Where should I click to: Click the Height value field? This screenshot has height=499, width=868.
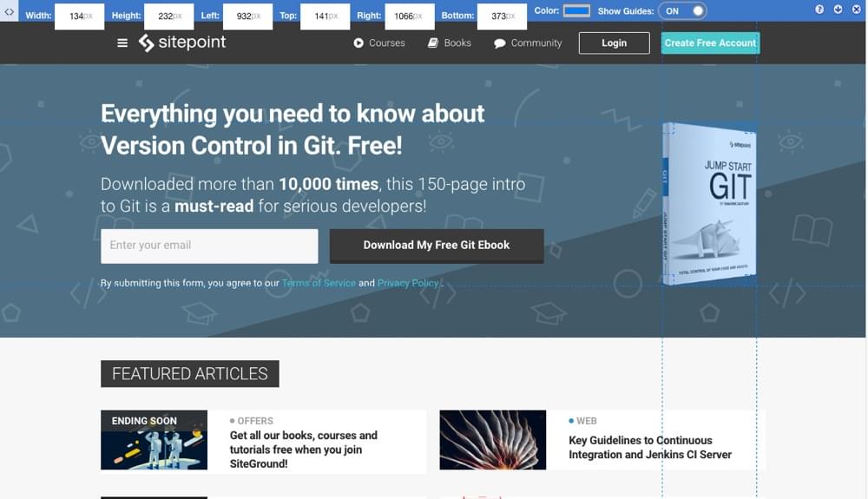170,16
